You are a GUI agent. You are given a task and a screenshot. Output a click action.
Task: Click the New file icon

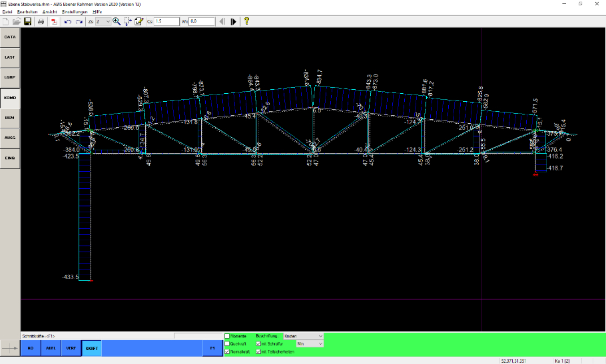(x=5, y=21)
